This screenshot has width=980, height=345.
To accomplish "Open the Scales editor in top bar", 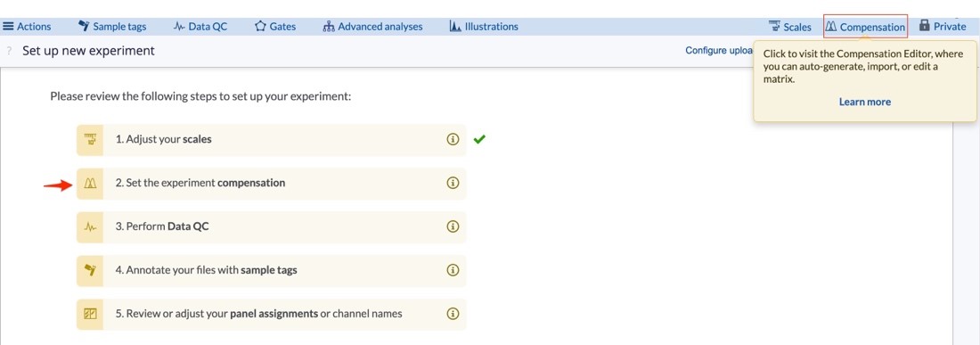I will click(790, 27).
